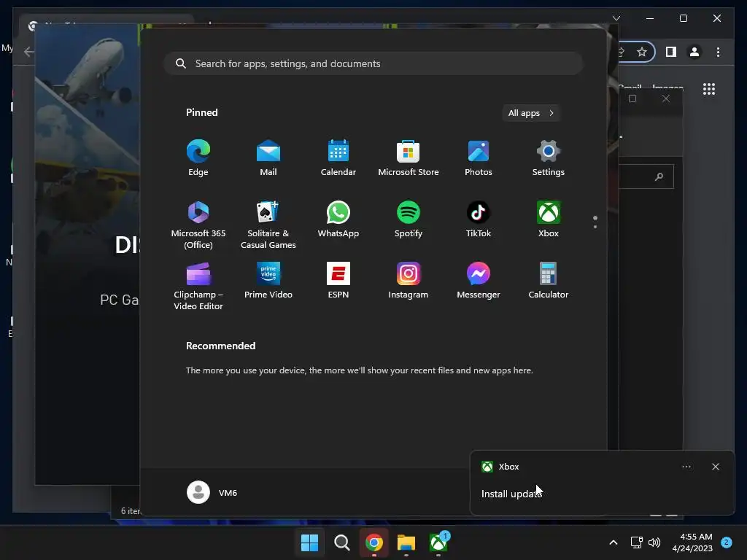The height and width of the screenshot is (560, 747).
Task: Open the Calculator app
Action: click(549, 281)
